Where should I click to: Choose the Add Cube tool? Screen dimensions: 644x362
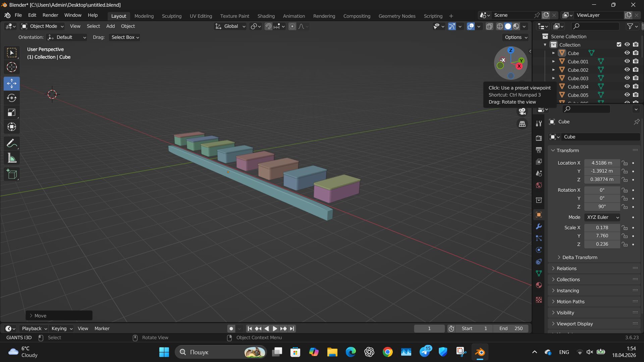[x=12, y=174]
